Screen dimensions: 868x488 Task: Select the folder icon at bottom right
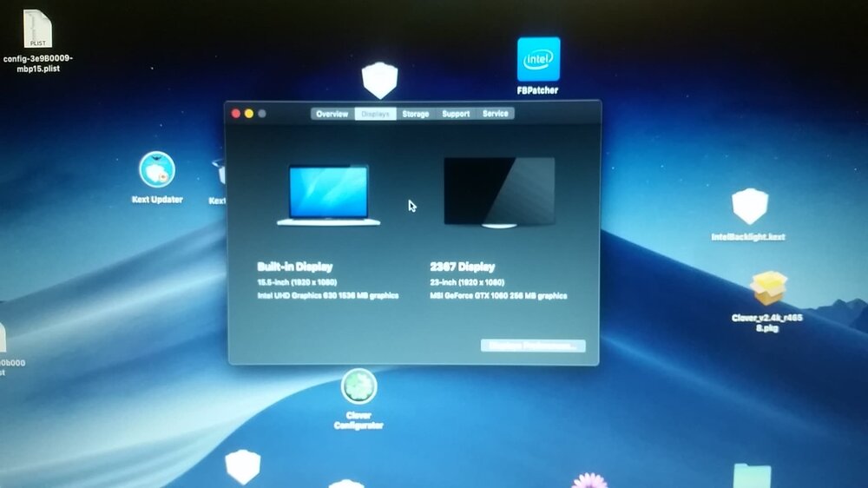click(x=751, y=476)
